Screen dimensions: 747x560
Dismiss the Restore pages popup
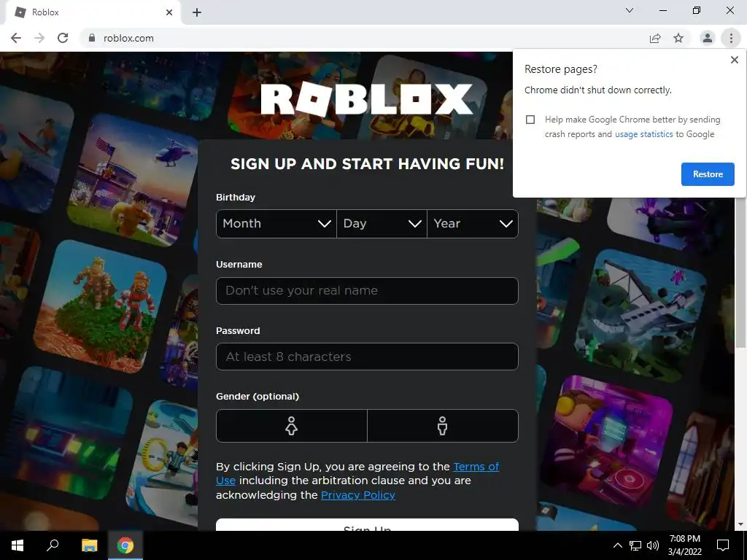pos(734,60)
